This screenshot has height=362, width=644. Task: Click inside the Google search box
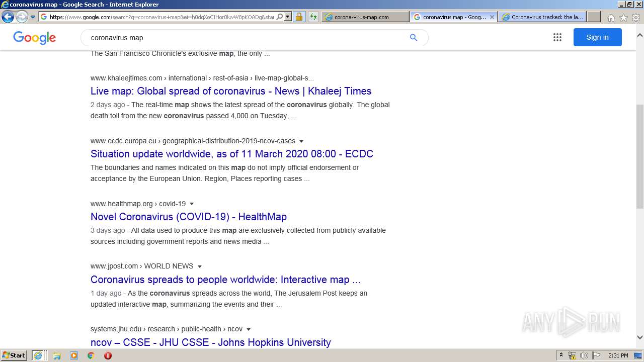tap(247, 38)
